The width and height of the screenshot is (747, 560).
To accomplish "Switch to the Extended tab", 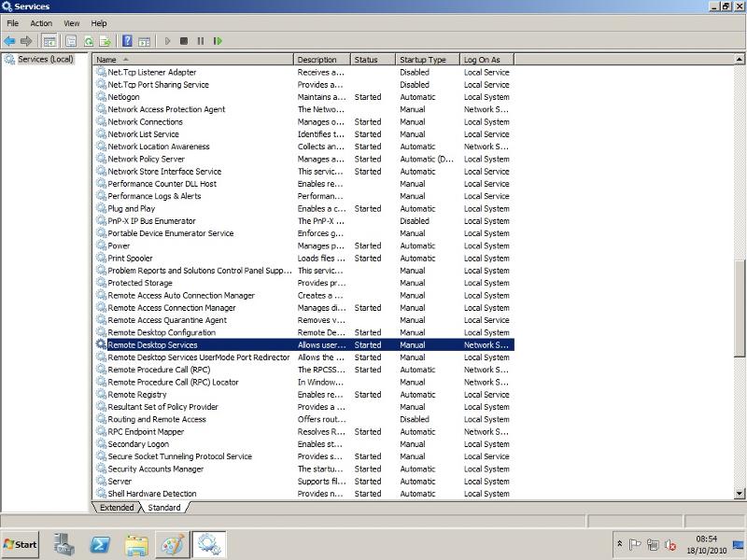I will [x=117, y=508].
